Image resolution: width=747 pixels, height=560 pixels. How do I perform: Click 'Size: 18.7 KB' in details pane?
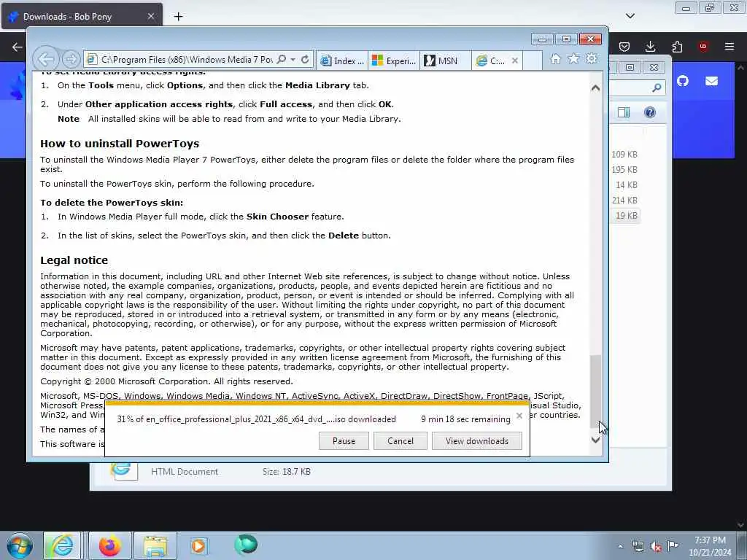(286, 472)
